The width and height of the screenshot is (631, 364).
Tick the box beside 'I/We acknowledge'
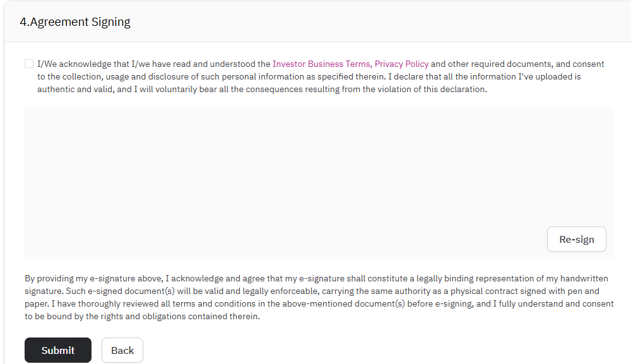[29, 64]
